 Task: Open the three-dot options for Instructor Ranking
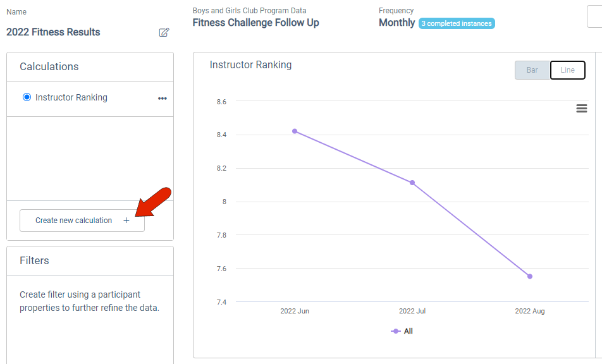(163, 98)
